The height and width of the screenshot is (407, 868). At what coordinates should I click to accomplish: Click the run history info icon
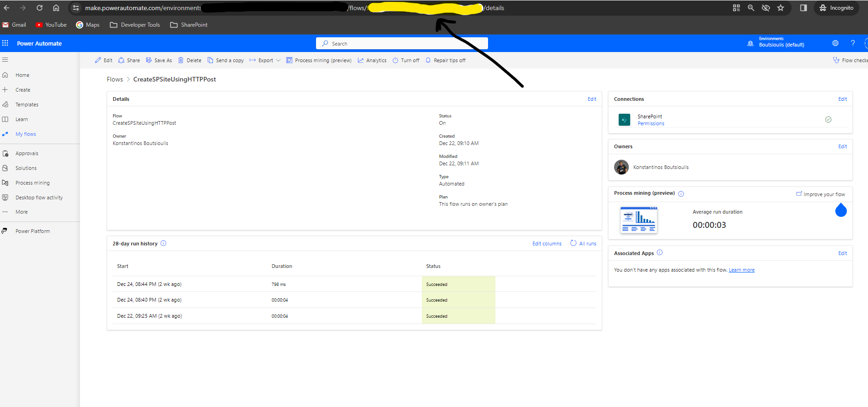pyautogui.click(x=163, y=244)
